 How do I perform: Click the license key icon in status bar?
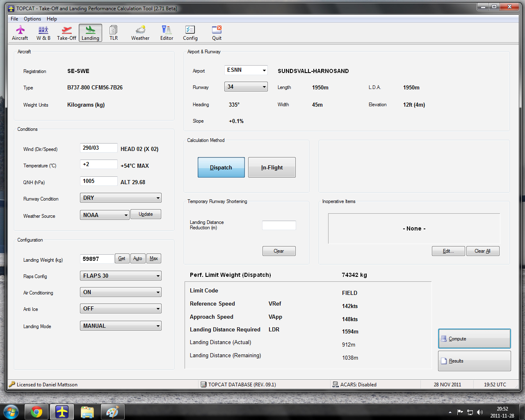click(x=12, y=384)
